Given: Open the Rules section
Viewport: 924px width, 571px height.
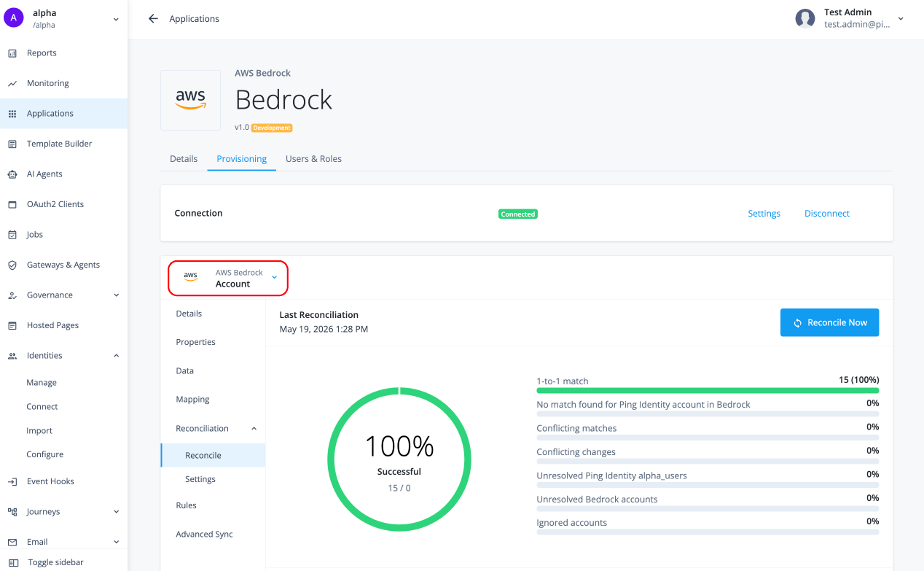Looking at the screenshot, I should pyautogui.click(x=186, y=505).
